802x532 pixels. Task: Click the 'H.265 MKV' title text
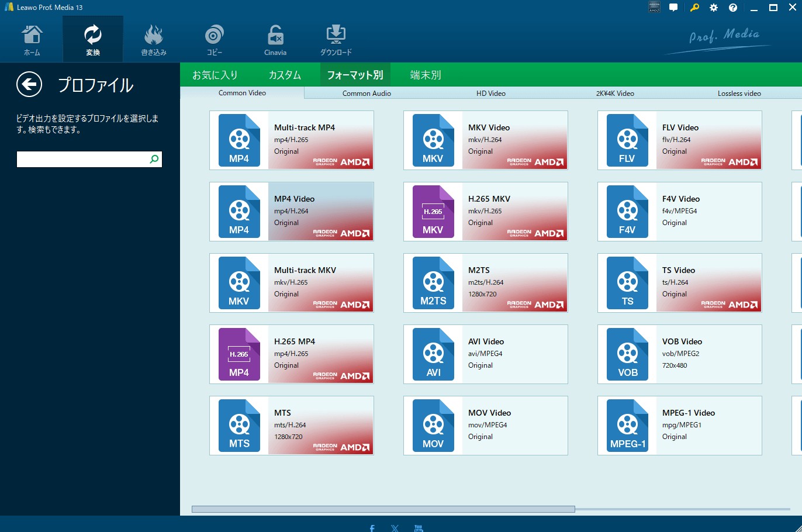(x=489, y=199)
